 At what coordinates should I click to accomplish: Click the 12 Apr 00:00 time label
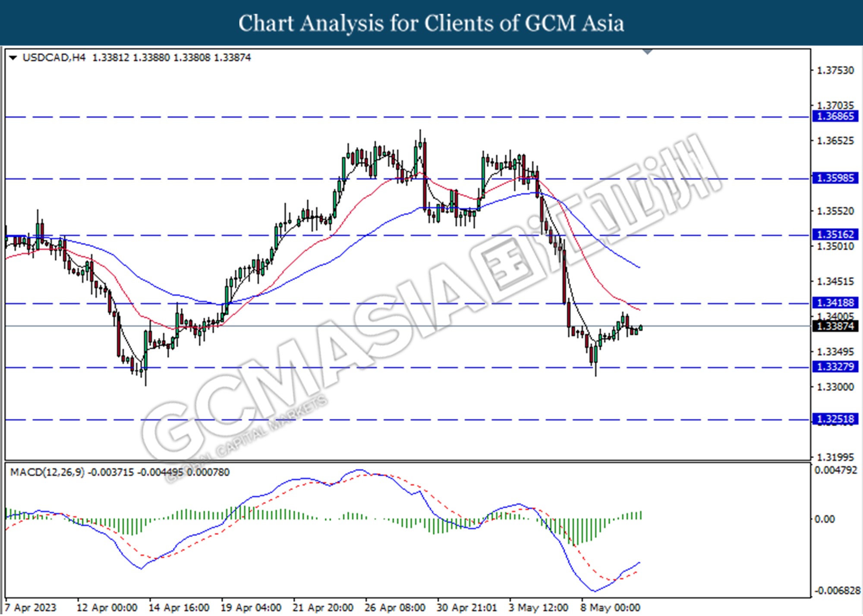(x=107, y=608)
